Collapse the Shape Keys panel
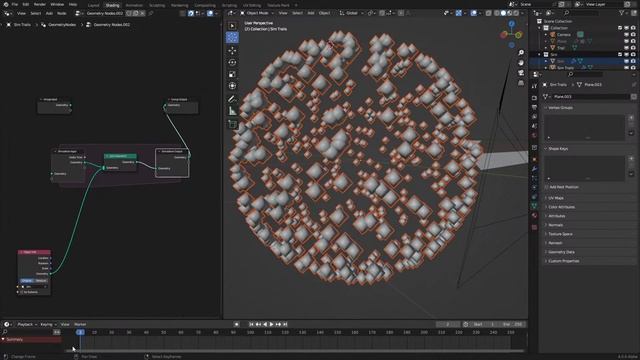Image resolution: width=640 pixels, height=360 pixels. point(558,149)
